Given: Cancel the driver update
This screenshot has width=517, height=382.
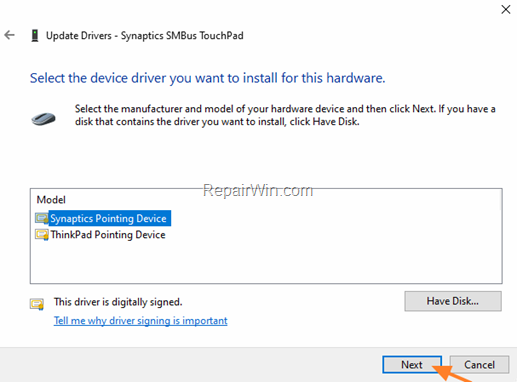Looking at the screenshot, I should tap(479, 365).
